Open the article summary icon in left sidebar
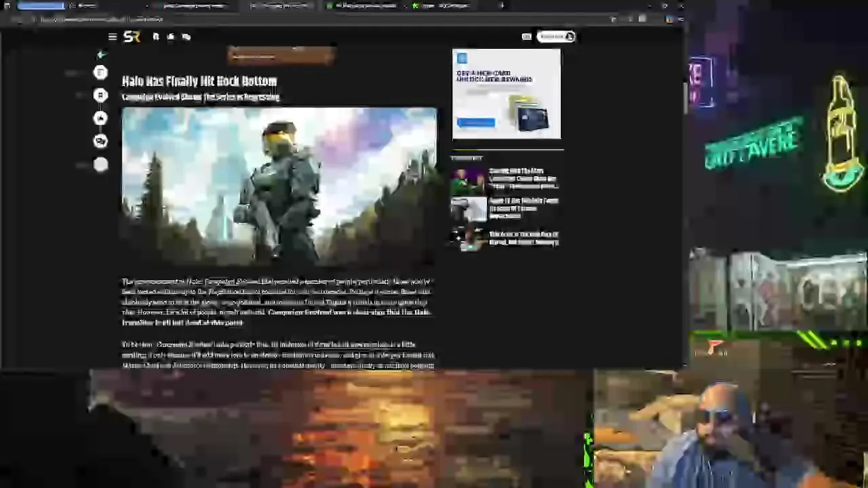The image size is (868, 488). pyautogui.click(x=100, y=73)
